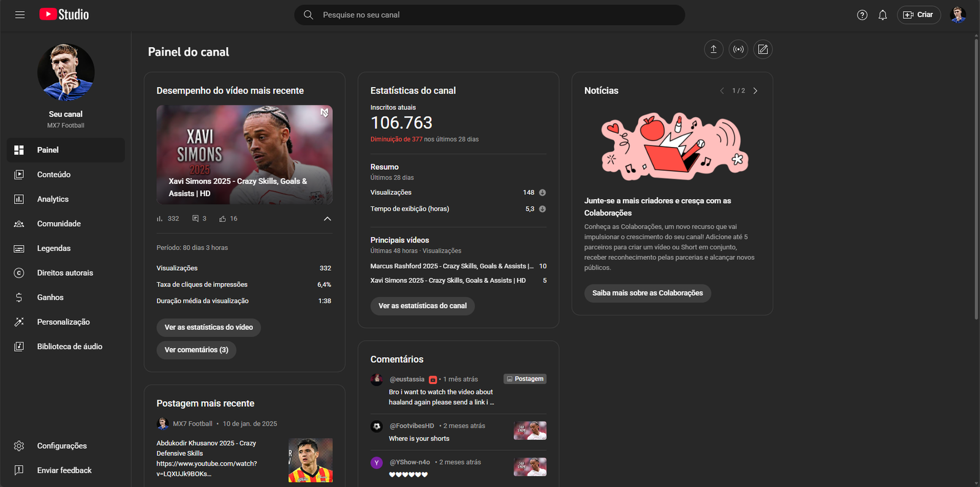This screenshot has height=487, width=980.
Task: Click Ver comentários (3) button
Action: [x=196, y=350]
